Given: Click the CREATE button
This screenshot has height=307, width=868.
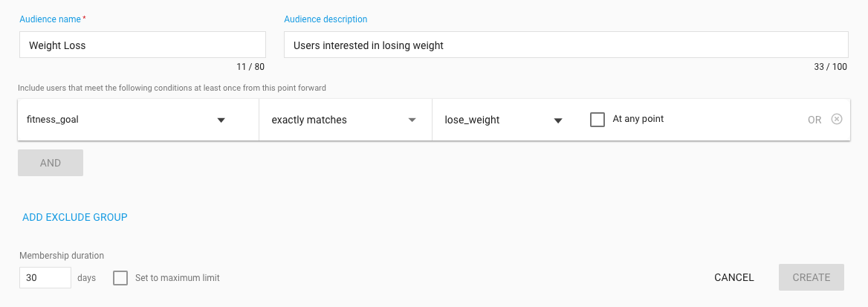Looking at the screenshot, I should pyautogui.click(x=812, y=277).
